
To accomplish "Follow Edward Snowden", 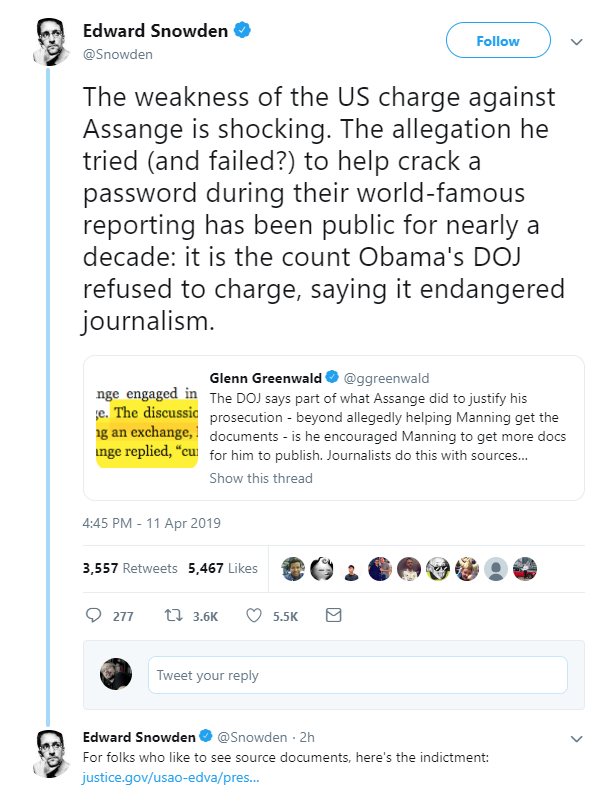I will (x=498, y=41).
